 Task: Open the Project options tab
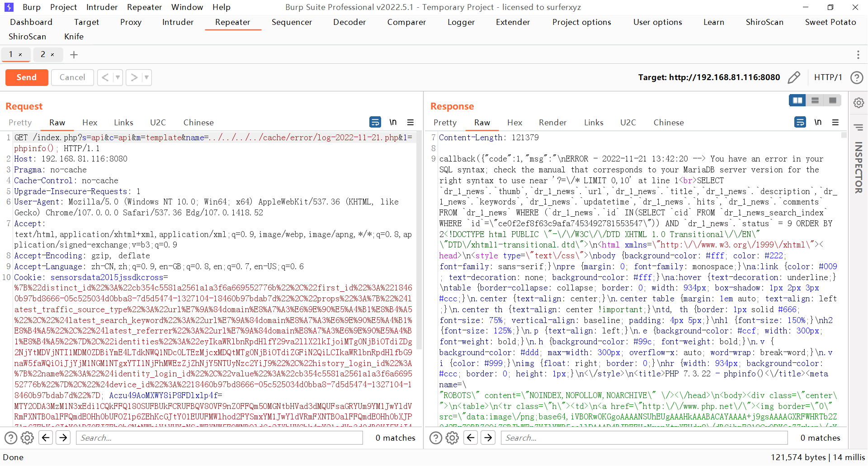[x=581, y=22]
